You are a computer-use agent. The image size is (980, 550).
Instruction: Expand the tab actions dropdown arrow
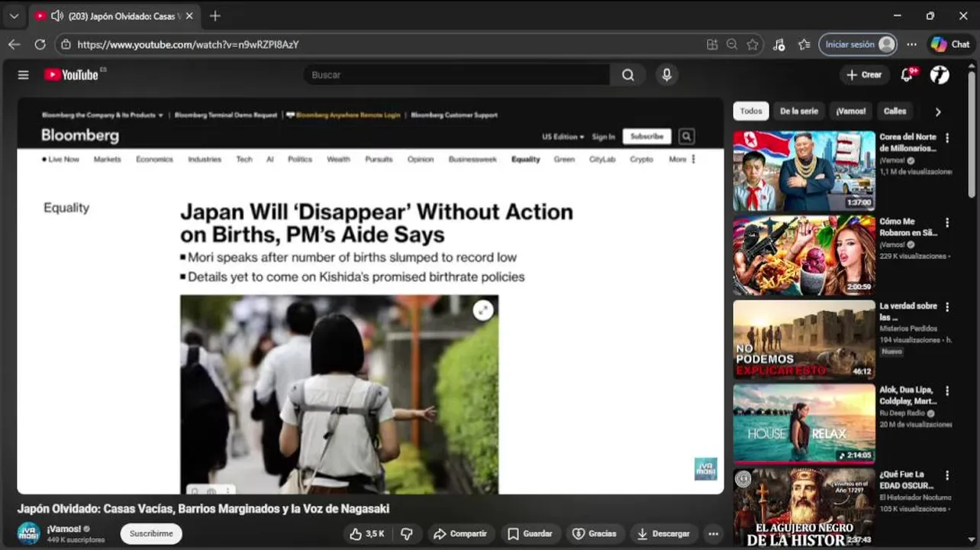(14, 16)
